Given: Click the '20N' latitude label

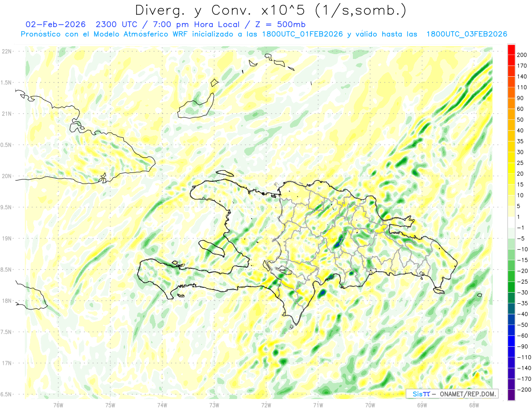Looking at the screenshot, I should [x=7, y=176].
